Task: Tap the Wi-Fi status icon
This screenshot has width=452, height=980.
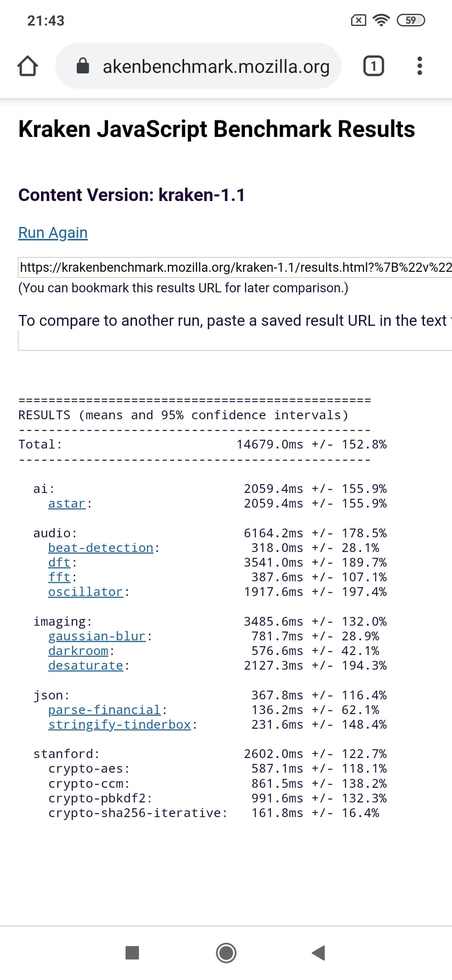Action: 381,20
